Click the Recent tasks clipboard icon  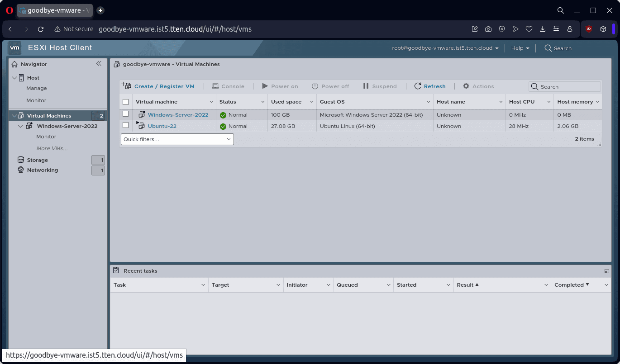(x=116, y=270)
